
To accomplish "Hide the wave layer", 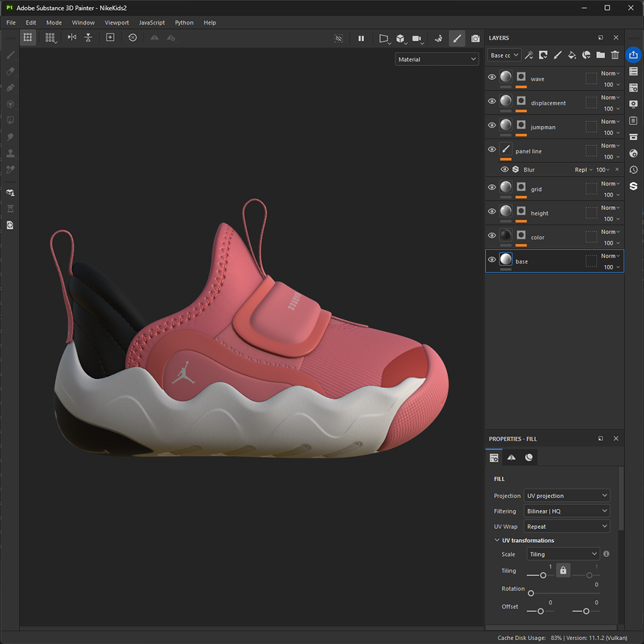I will pos(492,77).
